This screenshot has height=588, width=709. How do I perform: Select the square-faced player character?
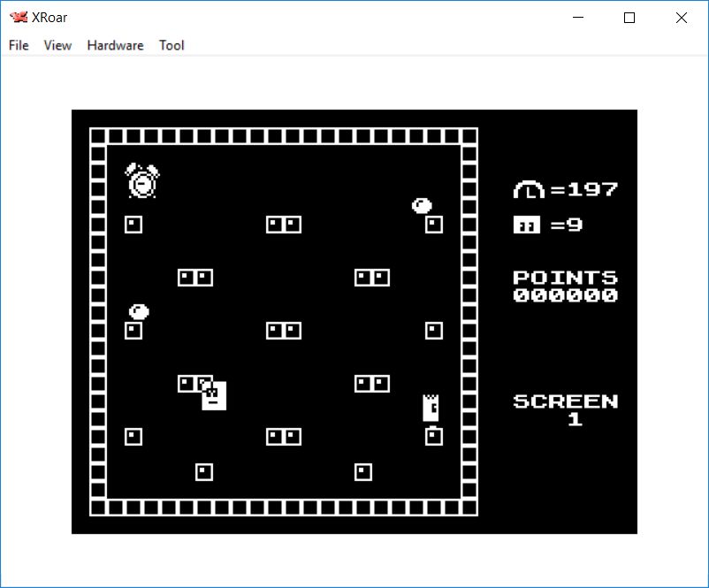(214, 395)
